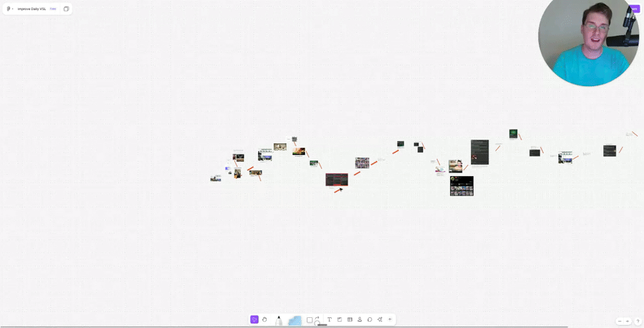The height and width of the screenshot is (328, 644).
Task: Open the stamp tool
Action: point(360,319)
